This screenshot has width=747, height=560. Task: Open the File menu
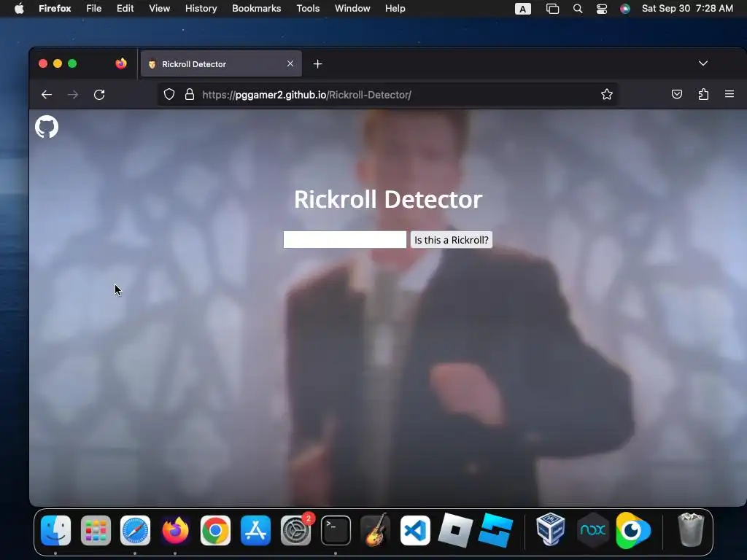94,9
